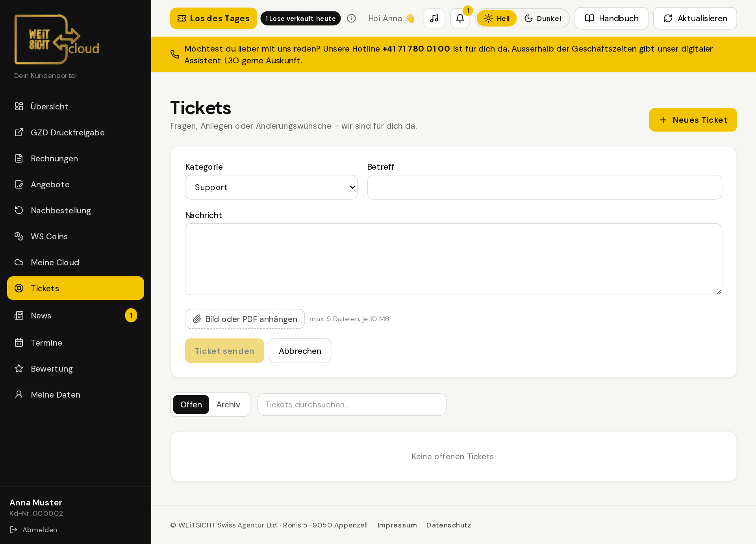The height and width of the screenshot is (544, 756).
Task: Attach Bild oder PDF file
Action: pos(245,319)
